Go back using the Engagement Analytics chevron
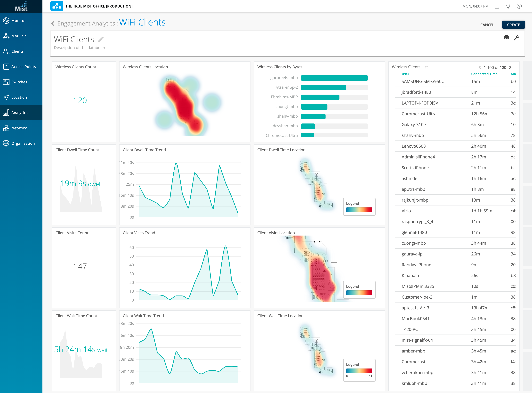The image size is (532, 393). click(53, 23)
